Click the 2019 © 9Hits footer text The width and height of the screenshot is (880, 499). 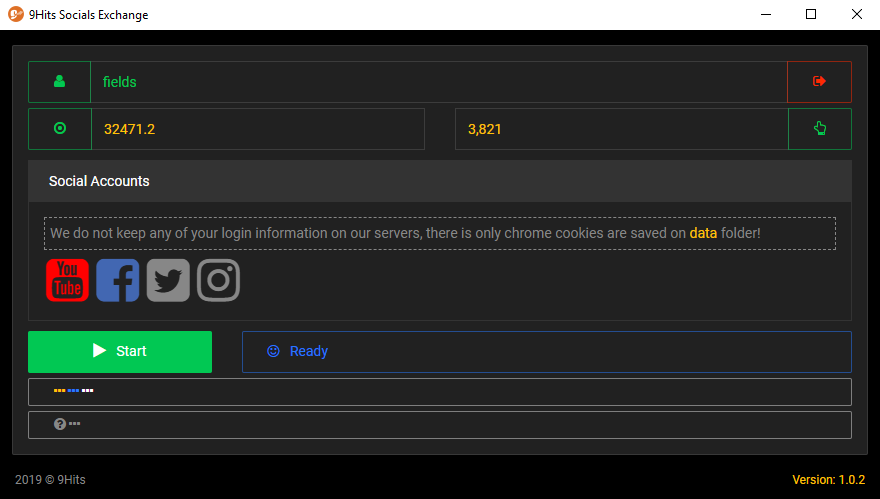point(50,480)
